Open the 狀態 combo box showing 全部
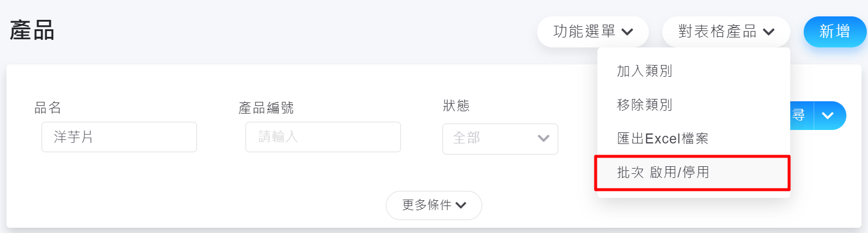This screenshot has width=868, height=233. click(500, 139)
